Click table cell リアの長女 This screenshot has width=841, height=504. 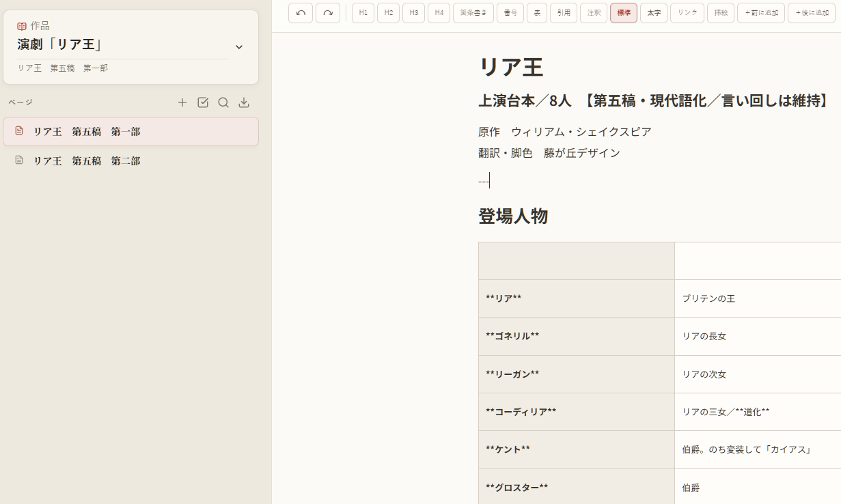(x=758, y=337)
